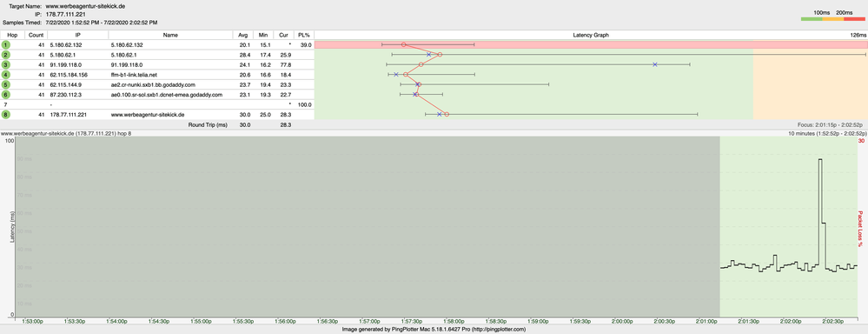The image size is (868, 334).
Task: Click the 126ms graph scale label
Action: (858, 34)
